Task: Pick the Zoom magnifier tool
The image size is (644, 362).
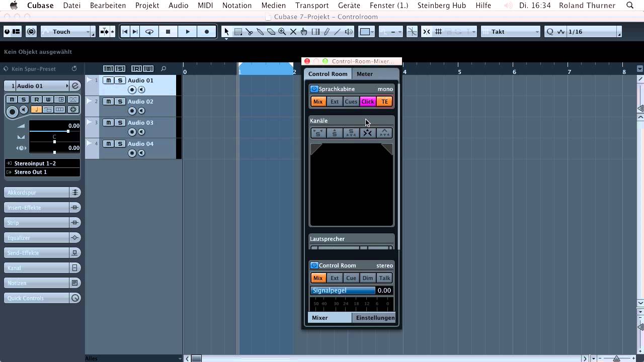Action: (282, 32)
